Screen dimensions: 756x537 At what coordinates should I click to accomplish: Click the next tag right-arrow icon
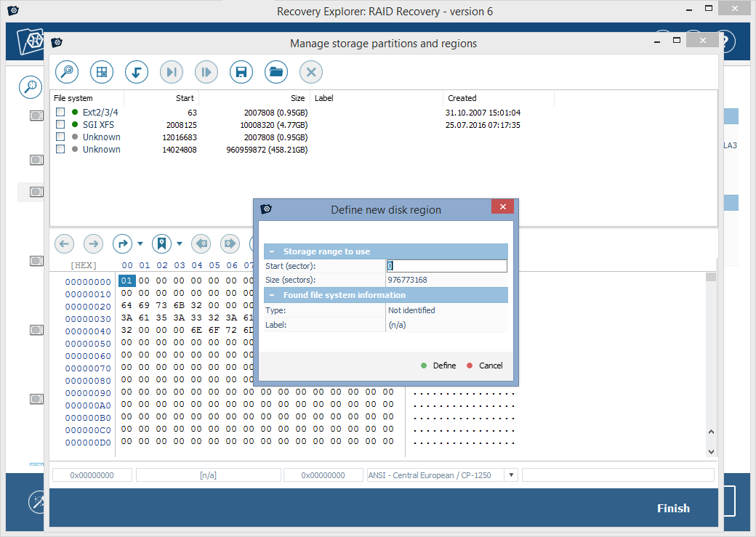coord(230,244)
